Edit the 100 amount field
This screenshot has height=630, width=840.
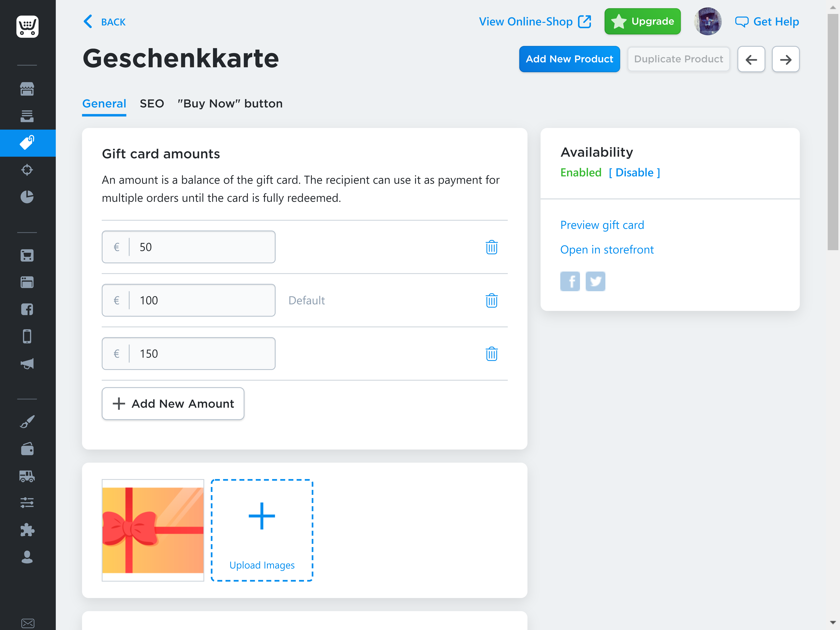[188, 300]
